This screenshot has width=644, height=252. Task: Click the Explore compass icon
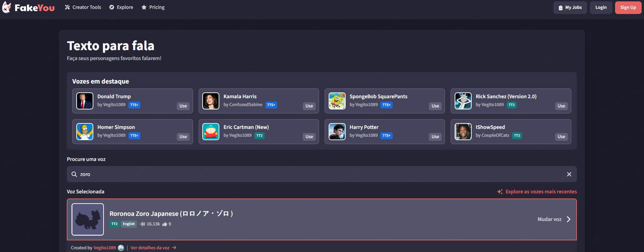tap(112, 7)
